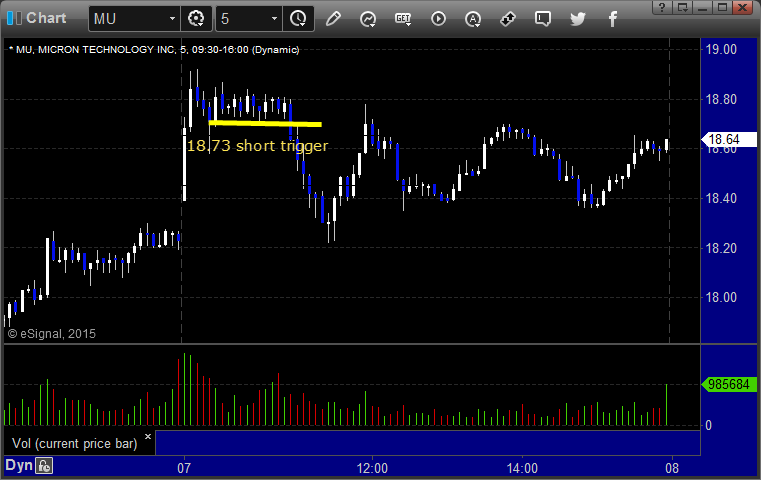Click the Chart window link bars icon

[14, 18]
